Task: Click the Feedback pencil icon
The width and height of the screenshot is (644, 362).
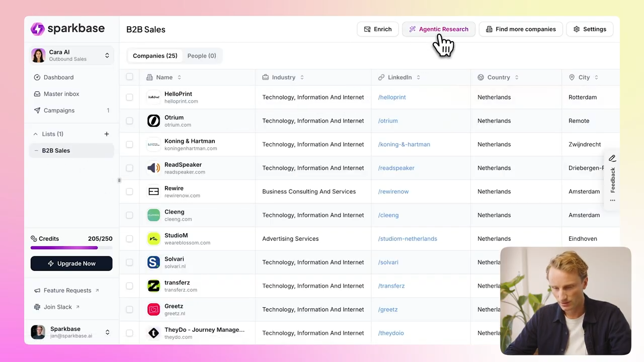Action: point(612,158)
